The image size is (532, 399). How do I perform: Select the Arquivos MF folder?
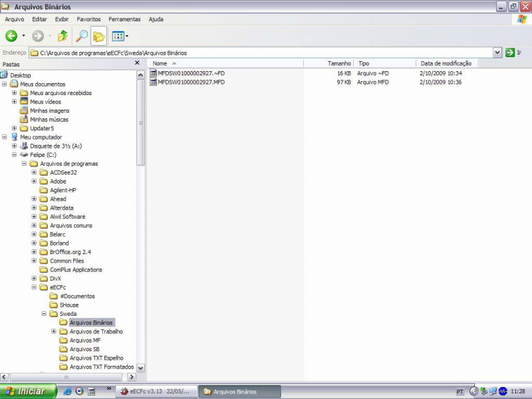[x=84, y=340]
